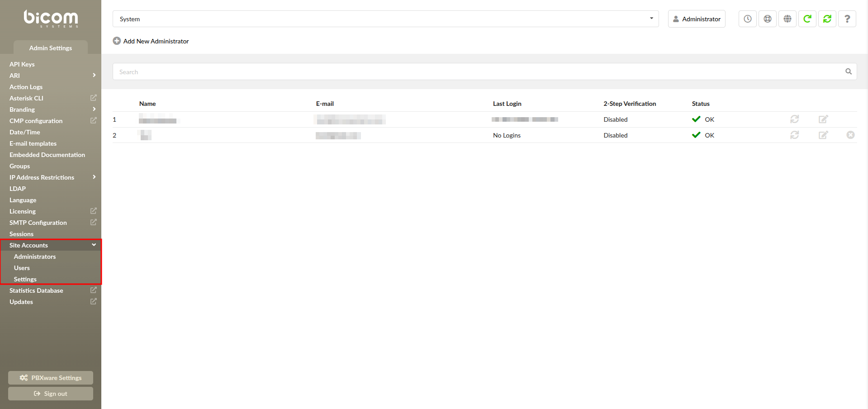
Task: Open PBXware Settings button
Action: click(x=51, y=378)
